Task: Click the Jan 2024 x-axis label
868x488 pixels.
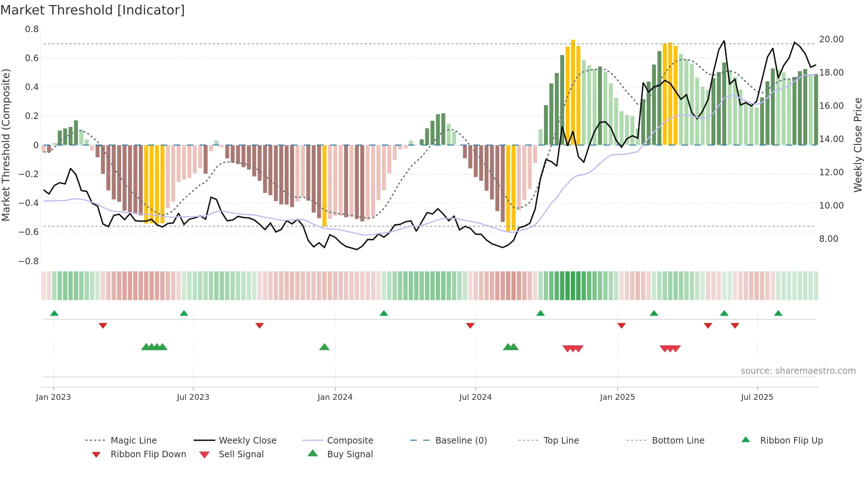Action: point(335,397)
